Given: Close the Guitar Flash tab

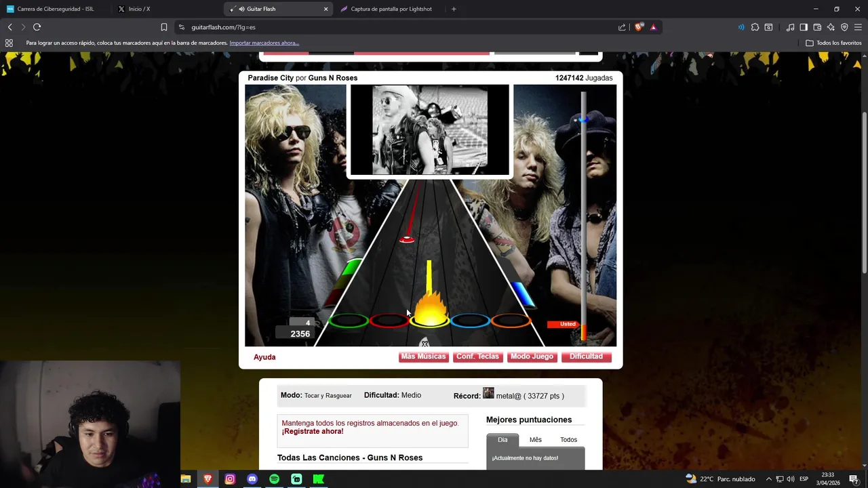Looking at the screenshot, I should 325,9.
